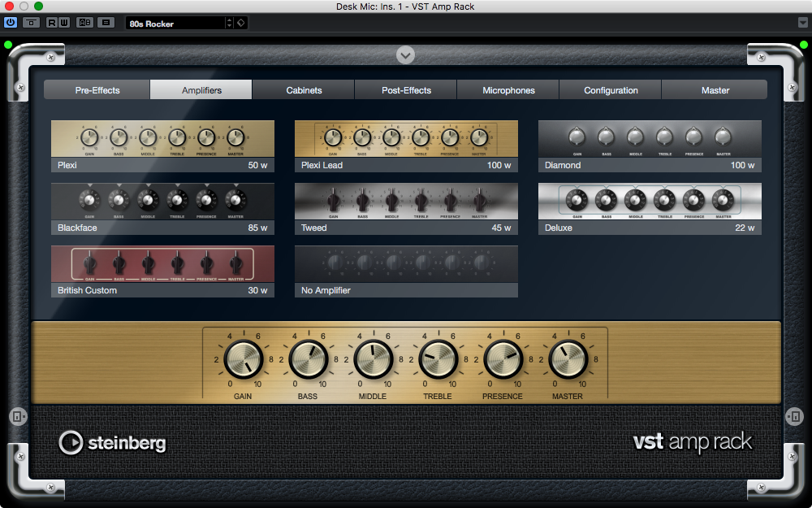Switch A/B settings comparison button
812x508 pixels.
(x=84, y=23)
